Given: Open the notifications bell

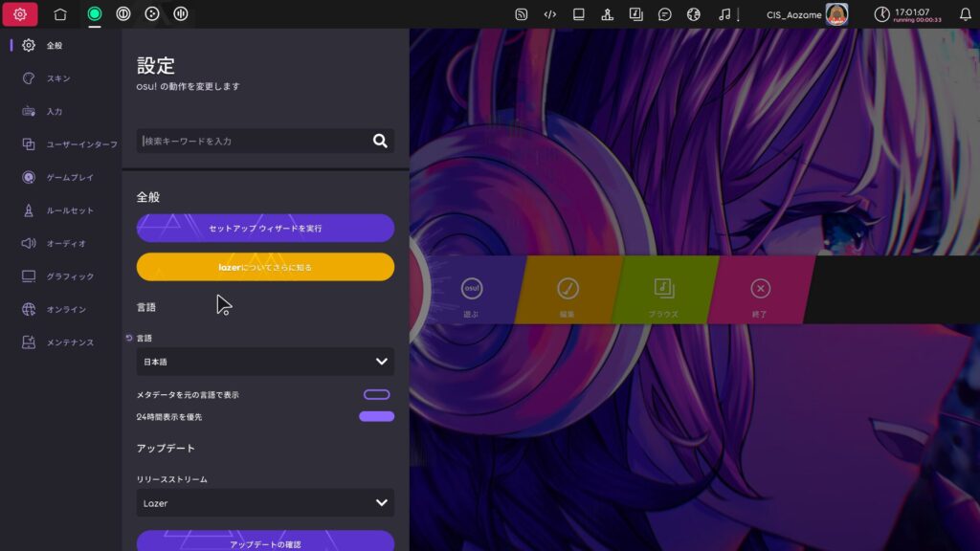Looking at the screenshot, I should (966, 13).
